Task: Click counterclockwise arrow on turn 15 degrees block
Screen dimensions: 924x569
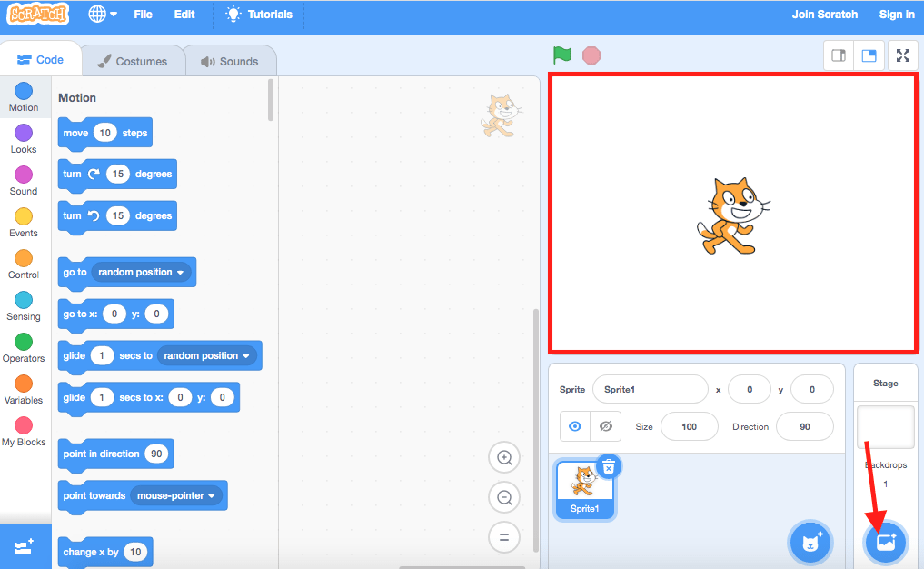Action: pyautogui.click(x=94, y=215)
